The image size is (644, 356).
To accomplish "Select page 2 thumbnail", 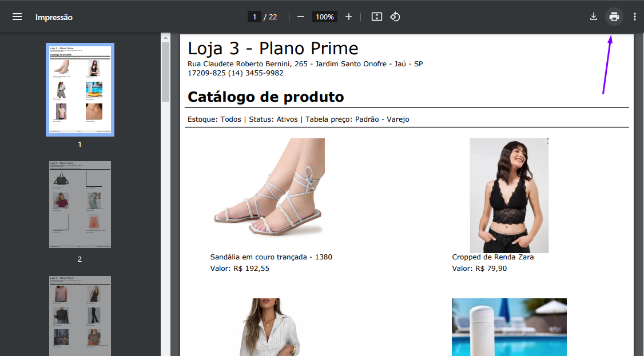I will (80, 204).
